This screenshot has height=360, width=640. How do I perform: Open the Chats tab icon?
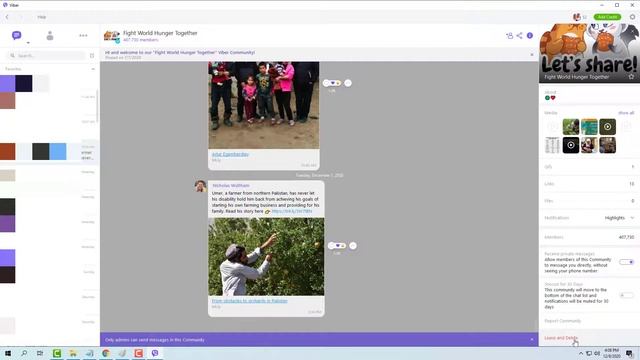coord(16,36)
